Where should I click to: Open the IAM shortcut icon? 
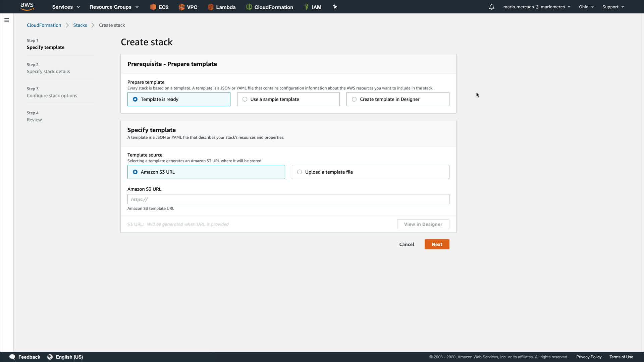(x=306, y=7)
